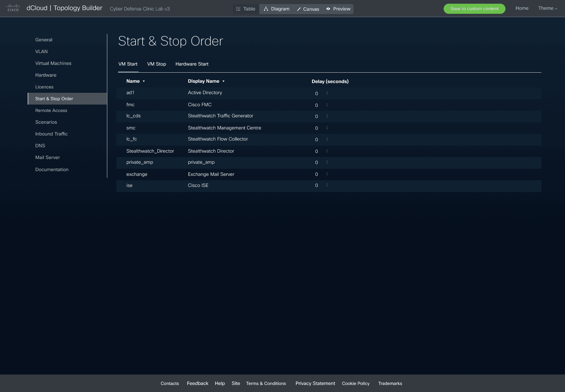The height and width of the screenshot is (392, 565).
Task: Open Privacy Statement footer link
Action: pyautogui.click(x=315, y=383)
